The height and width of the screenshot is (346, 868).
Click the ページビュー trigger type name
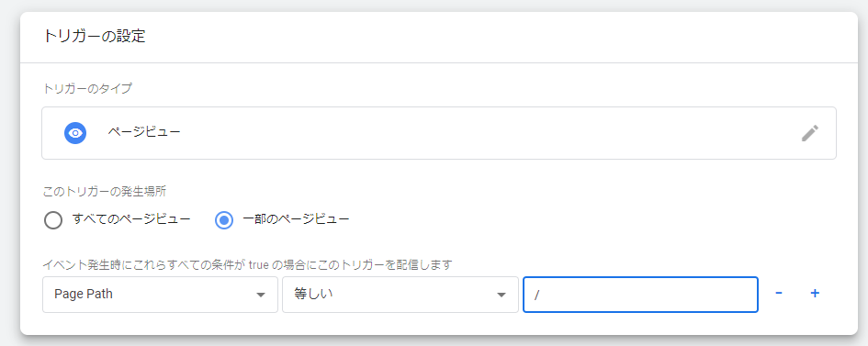(x=144, y=133)
